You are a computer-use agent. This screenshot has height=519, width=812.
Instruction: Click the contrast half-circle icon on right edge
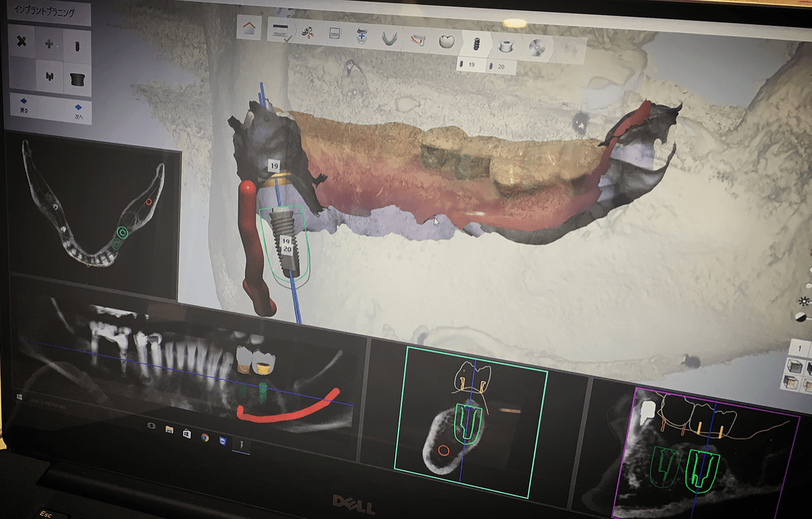click(x=802, y=318)
